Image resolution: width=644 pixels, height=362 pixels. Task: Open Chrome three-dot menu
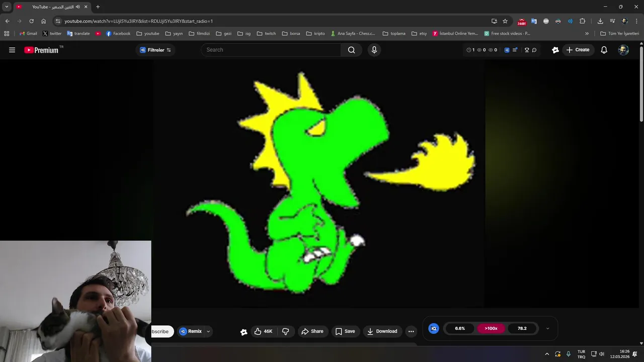click(637, 21)
